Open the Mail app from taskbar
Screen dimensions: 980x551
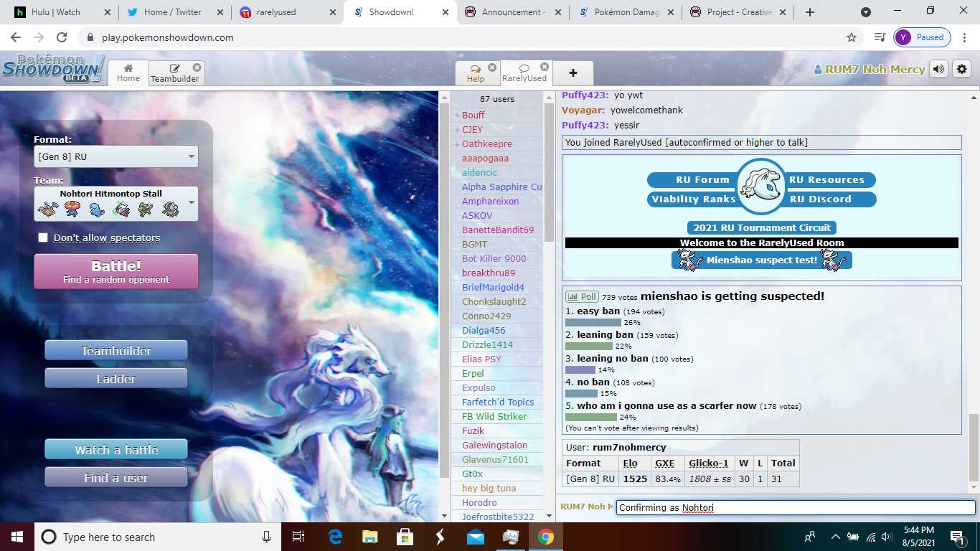coord(476,537)
